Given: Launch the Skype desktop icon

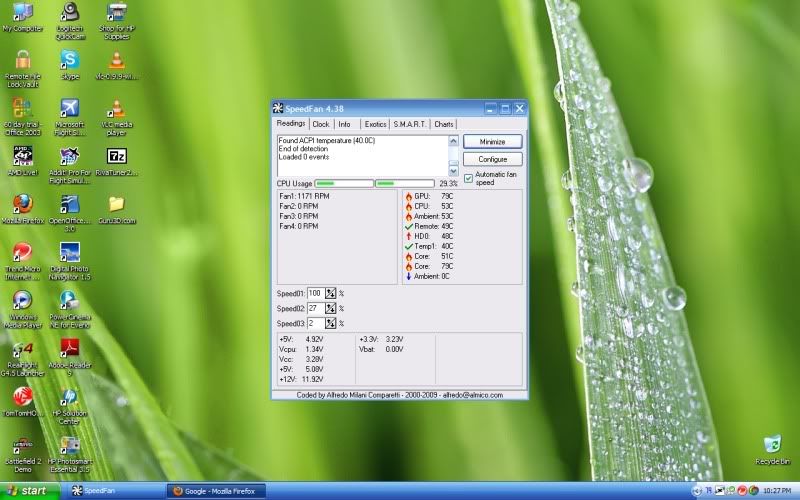Looking at the screenshot, I should [x=70, y=65].
